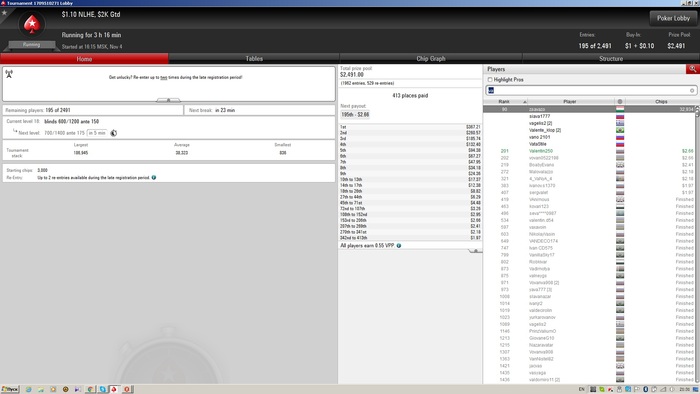Image resolution: width=700 pixels, height=394 pixels.
Task: Click the PokerStars red spade logo
Action: click(x=32, y=25)
